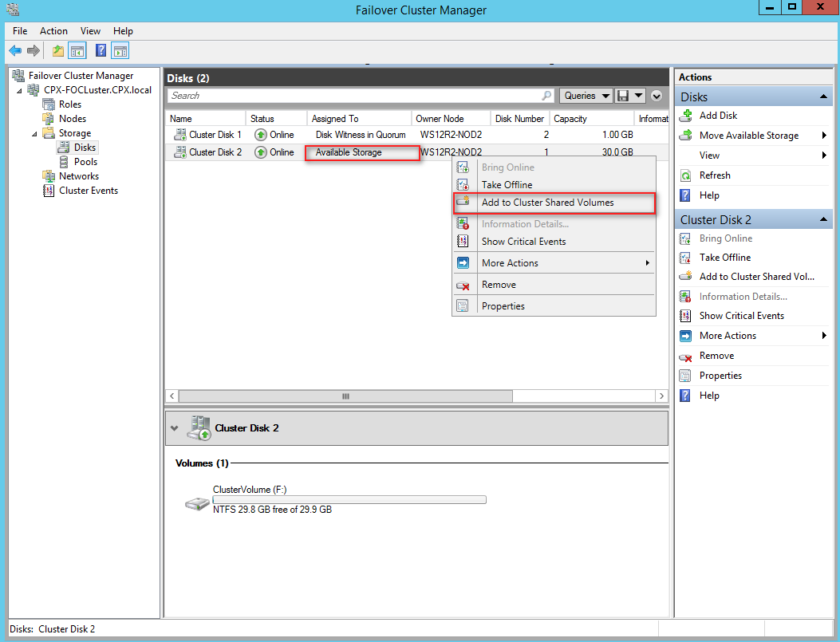The width and height of the screenshot is (840, 642).
Task: Click Move Available Storage in Actions pane
Action: click(x=748, y=136)
